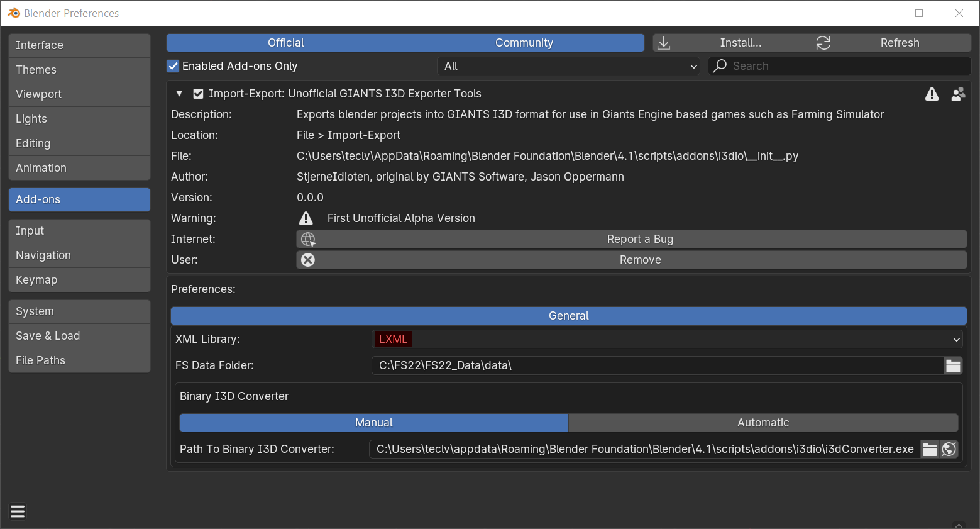Open folder browser for FS Data Folder
The height and width of the screenshot is (529, 980).
pyautogui.click(x=953, y=365)
